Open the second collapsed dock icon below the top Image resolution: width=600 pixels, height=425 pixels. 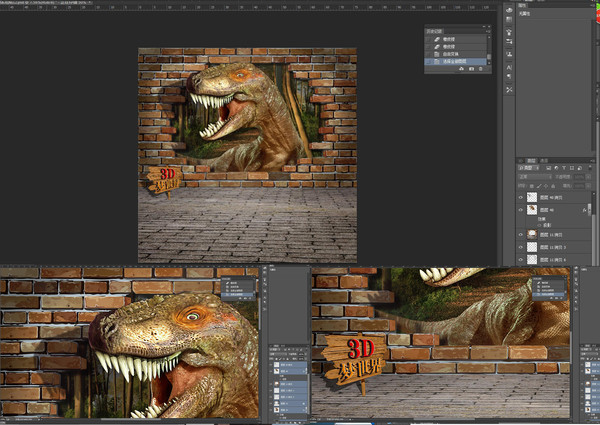pos(509,19)
